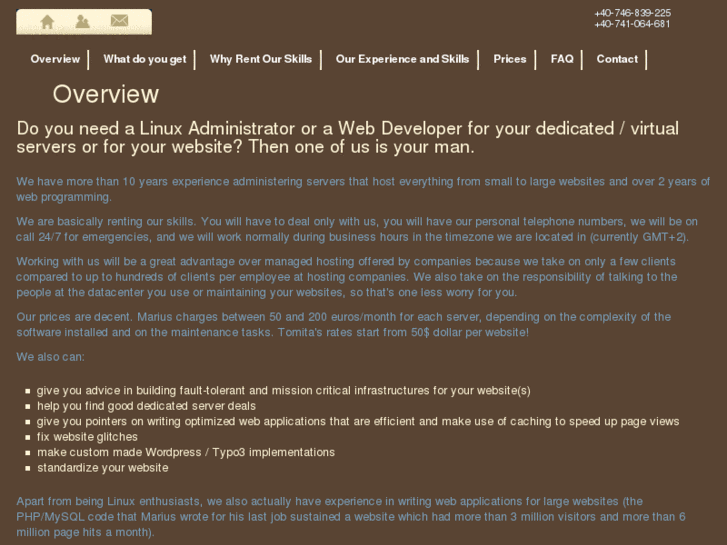Click "help you find good dedicated server deals"
727x545 pixels.
147,406
